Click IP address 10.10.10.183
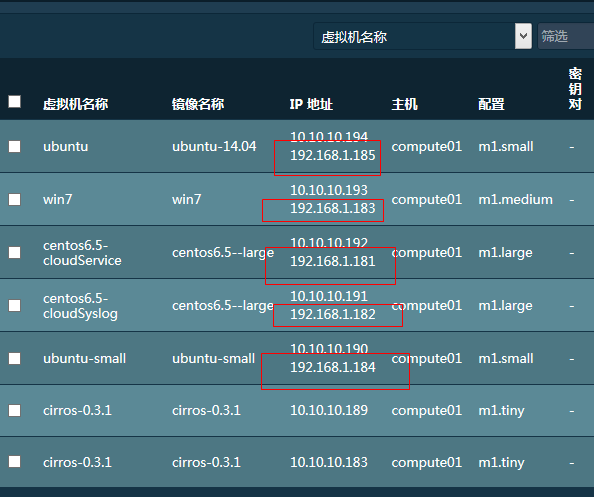Image resolution: width=594 pixels, height=497 pixels. 329,462
